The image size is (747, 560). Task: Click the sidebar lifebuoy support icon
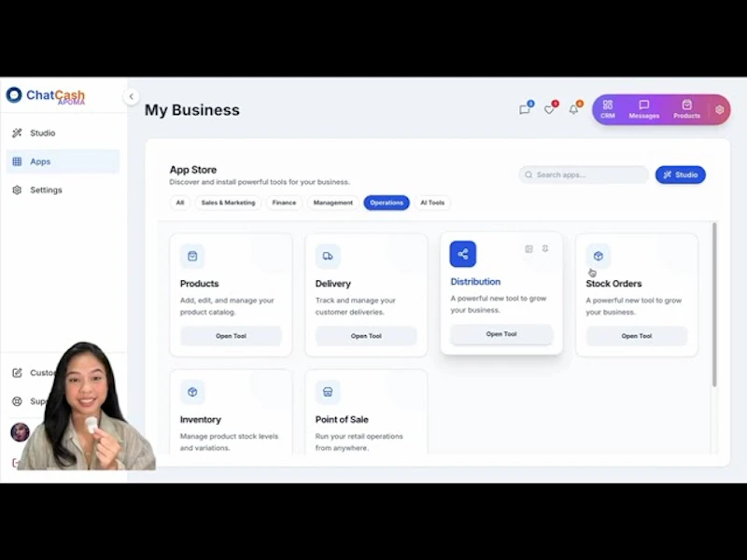[x=17, y=401]
